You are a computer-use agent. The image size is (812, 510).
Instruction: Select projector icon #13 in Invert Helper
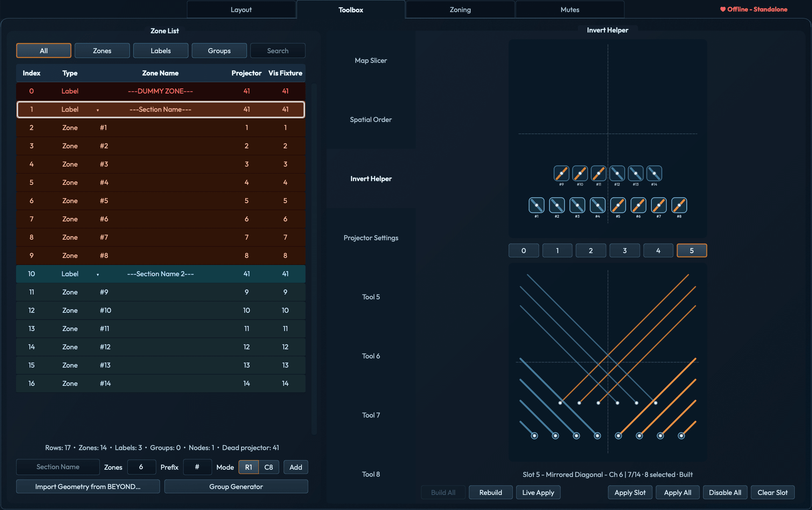[636, 174]
